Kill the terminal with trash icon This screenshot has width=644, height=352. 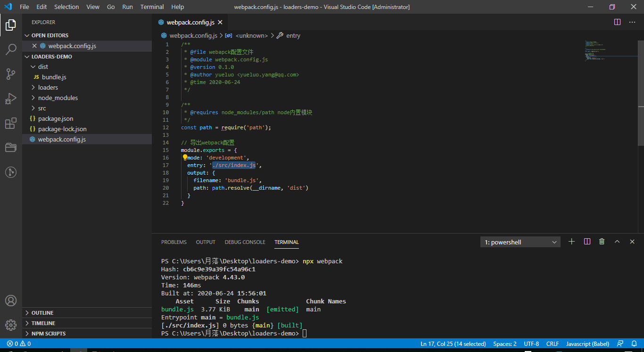click(602, 242)
